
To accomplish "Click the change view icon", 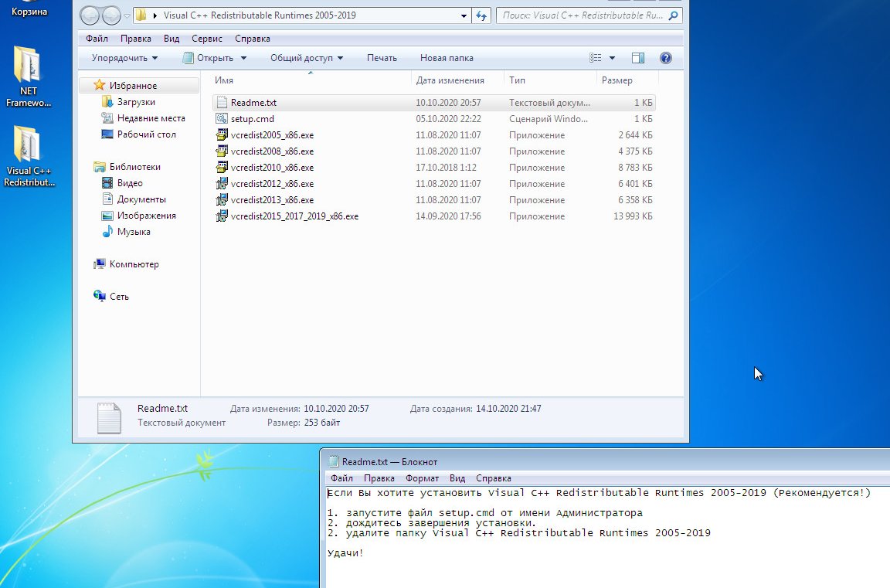I will pyautogui.click(x=595, y=58).
